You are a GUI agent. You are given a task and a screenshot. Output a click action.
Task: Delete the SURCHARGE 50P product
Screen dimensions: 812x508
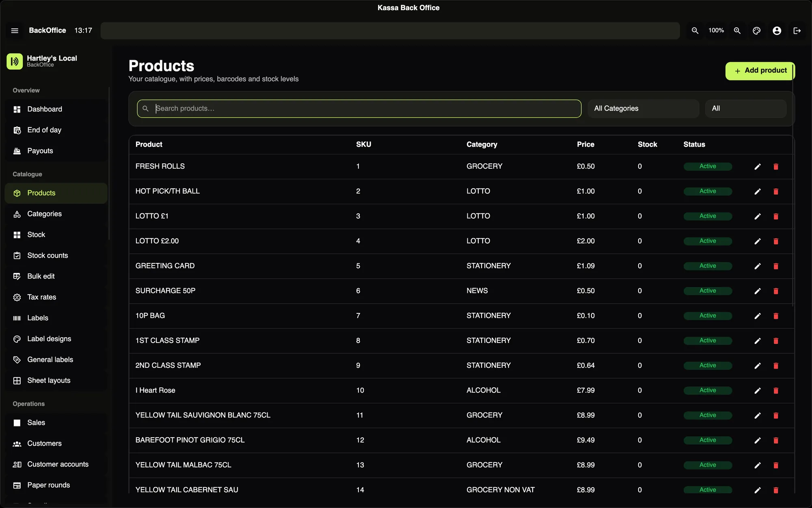pos(776,291)
